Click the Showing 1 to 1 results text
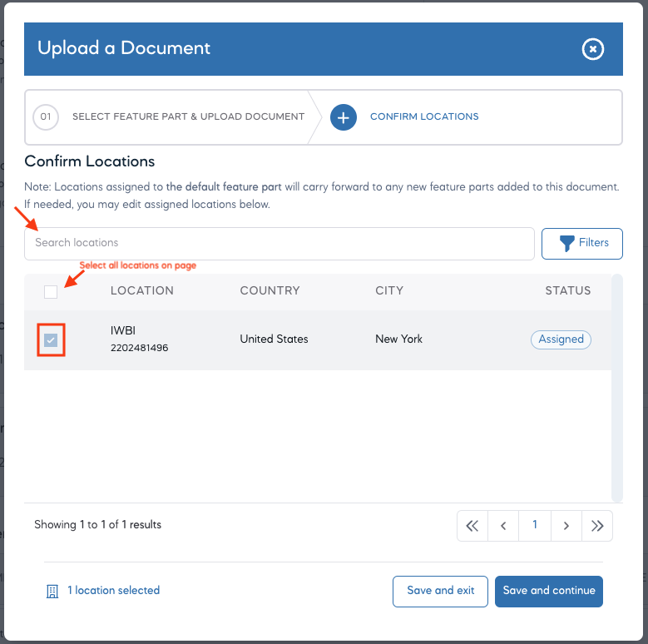The height and width of the screenshot is (644, 648). 98,524
